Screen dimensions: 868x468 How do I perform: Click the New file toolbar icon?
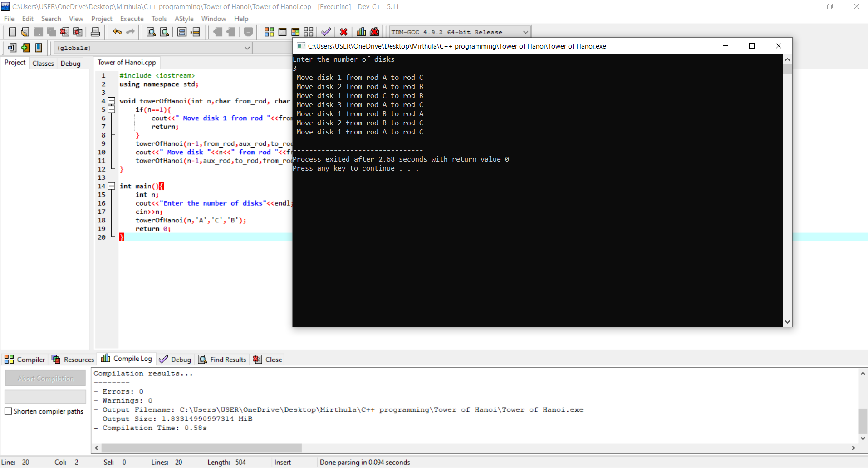12,32
